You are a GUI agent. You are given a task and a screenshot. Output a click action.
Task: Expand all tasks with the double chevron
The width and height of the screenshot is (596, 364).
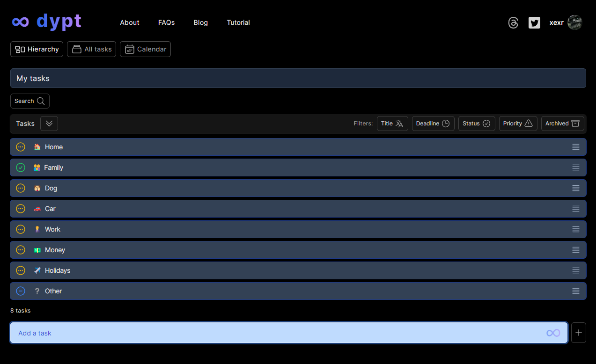pyautogui.click(x=49, y=124)
